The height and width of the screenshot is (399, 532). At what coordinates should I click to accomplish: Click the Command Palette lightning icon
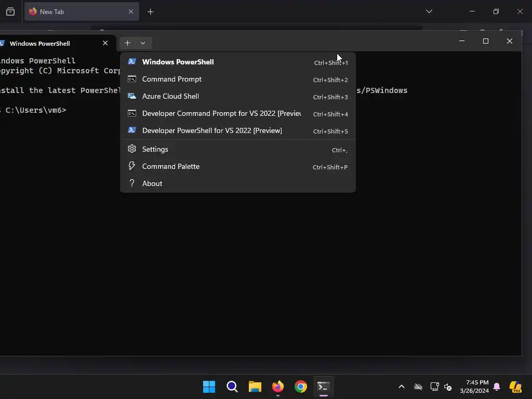point(132,166)
